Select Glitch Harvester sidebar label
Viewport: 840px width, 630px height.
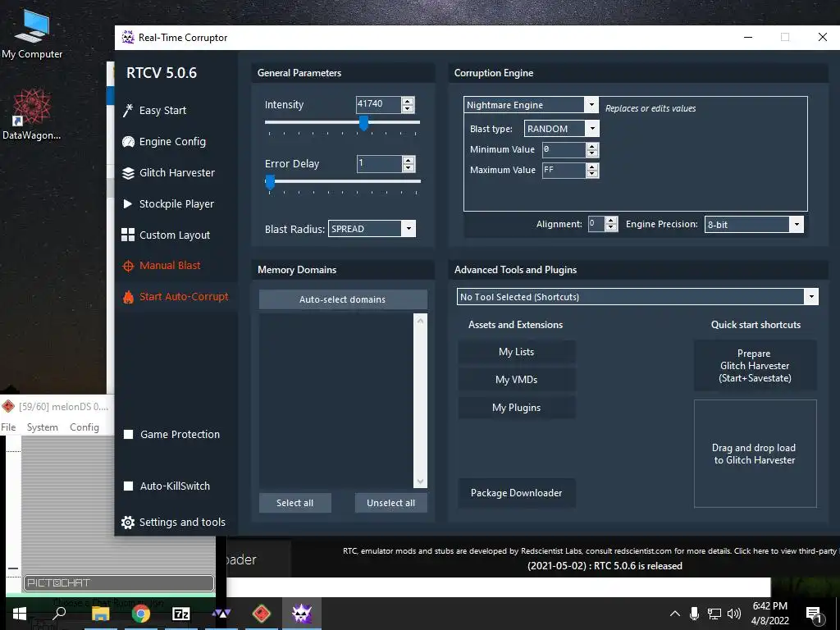click(177, 173)
